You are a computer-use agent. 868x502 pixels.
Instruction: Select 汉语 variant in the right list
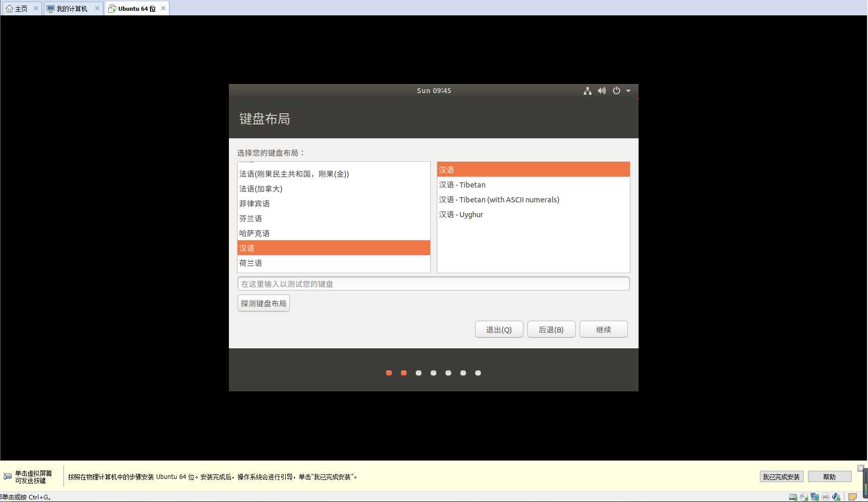[x=533, y=170]
